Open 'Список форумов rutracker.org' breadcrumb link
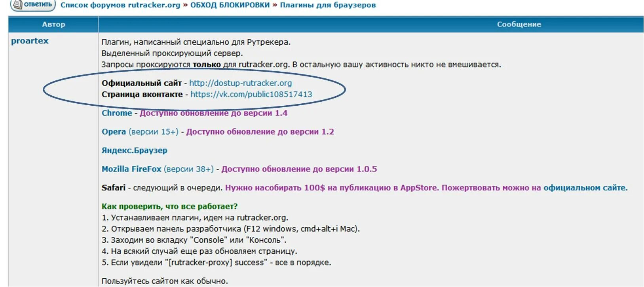The height and width of the screenshot is (287, 644). click(120, 5)
